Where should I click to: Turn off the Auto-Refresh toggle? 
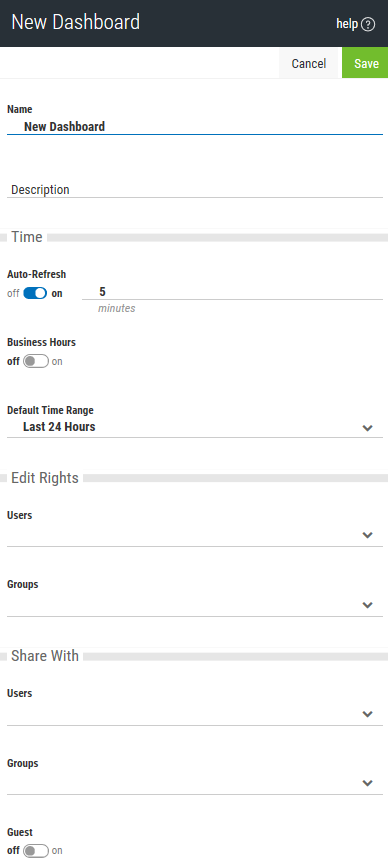click(35, 293)
